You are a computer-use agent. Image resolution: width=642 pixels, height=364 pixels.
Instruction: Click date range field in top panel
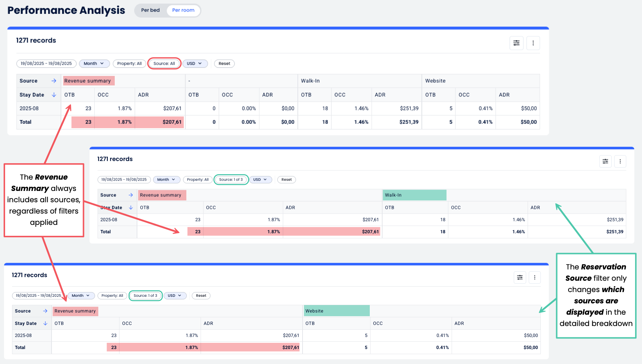46,64
